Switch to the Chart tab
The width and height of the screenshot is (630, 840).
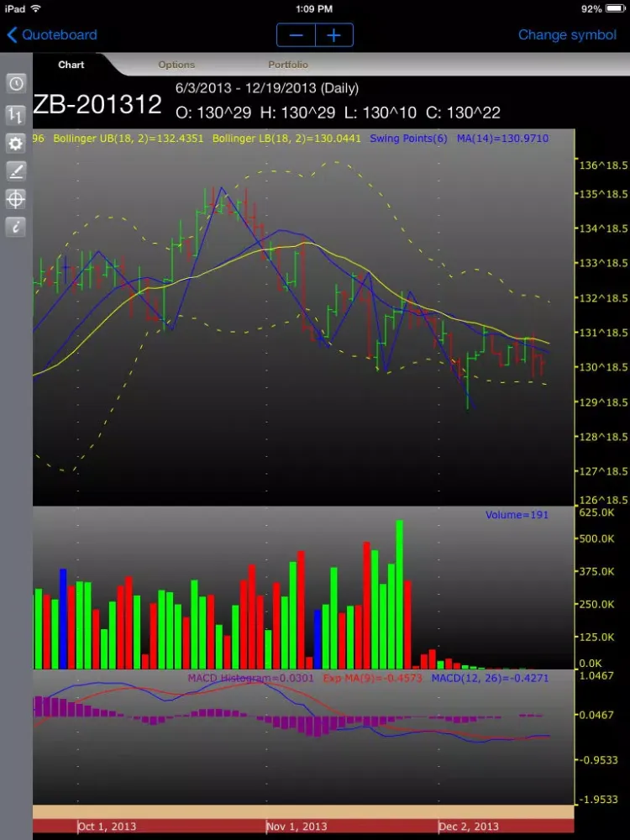pos(71,65)
